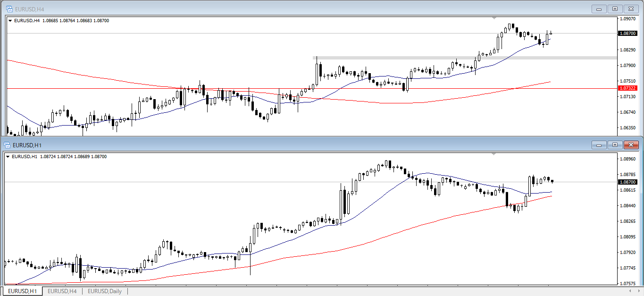Minimize the EURUSD,H4 chart window
The image size is (644, 296).
pos(599,8)
